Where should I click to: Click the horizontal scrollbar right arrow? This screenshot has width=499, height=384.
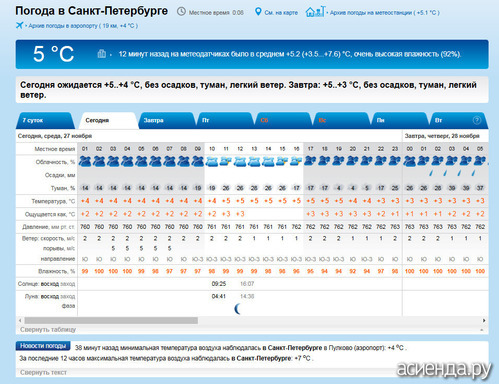click(x=484, y=320)
